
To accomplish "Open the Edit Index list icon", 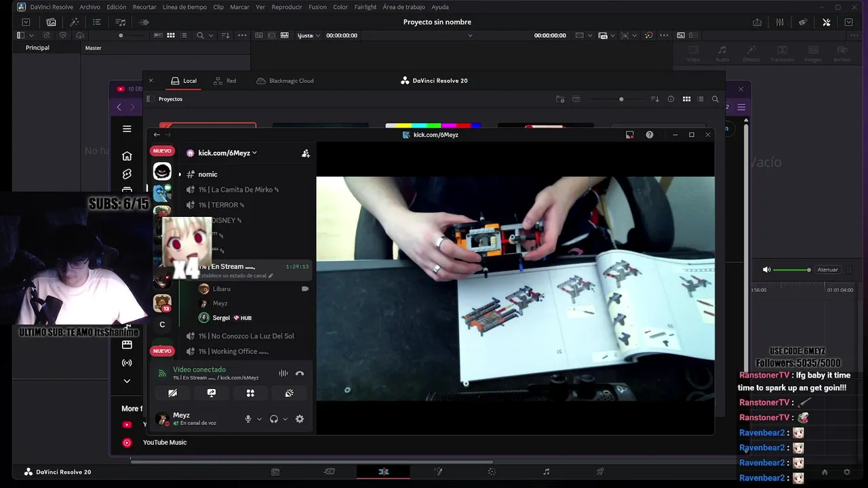I will click(x=97, y=22).
